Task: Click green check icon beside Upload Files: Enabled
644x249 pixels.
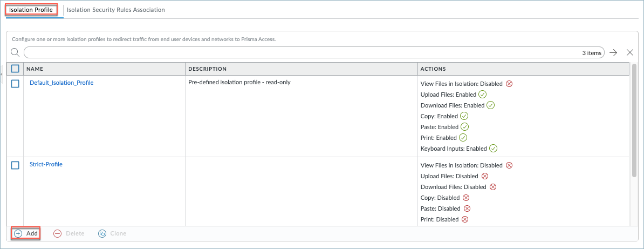Action: coord(483,95)
